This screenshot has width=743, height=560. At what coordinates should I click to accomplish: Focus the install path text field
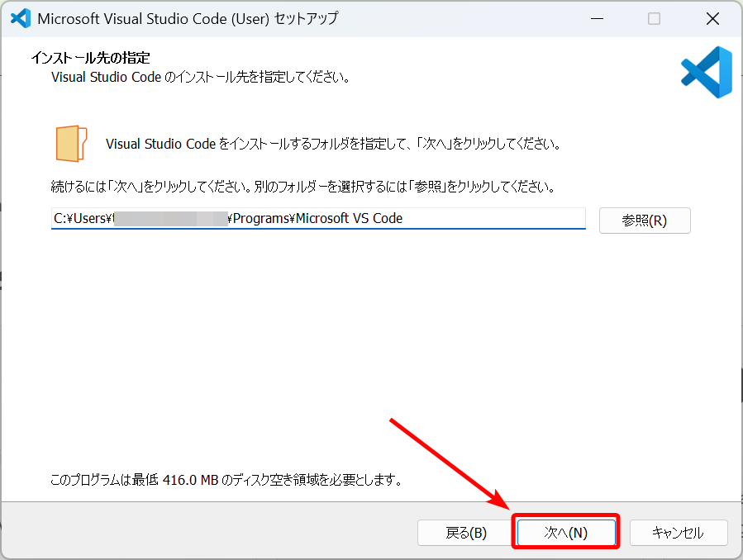(496, 219)
